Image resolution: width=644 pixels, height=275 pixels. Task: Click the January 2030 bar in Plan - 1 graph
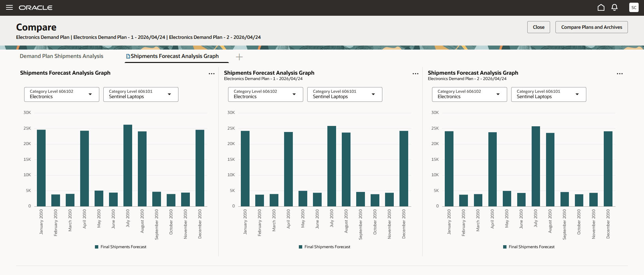pos(245,168)
